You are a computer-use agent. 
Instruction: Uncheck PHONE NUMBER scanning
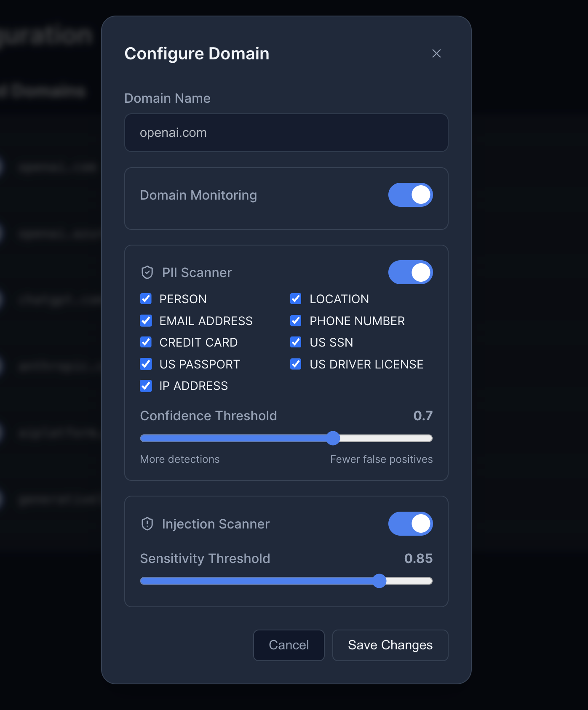pyautogui.click(x=296, y=320)
